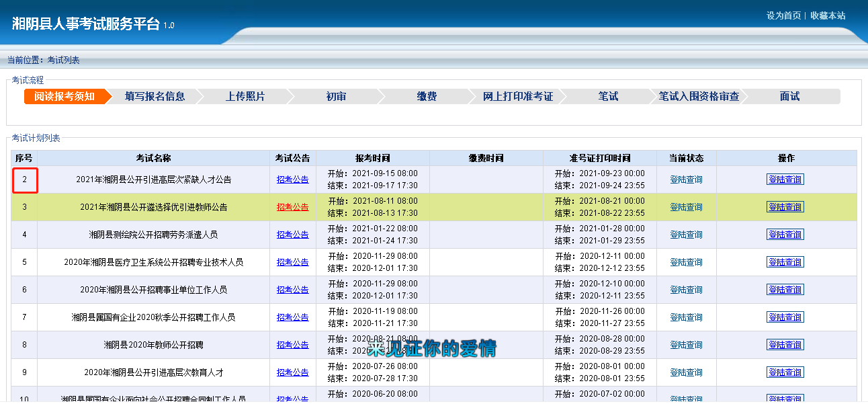Click 登陆查询 button for row 9
Image resolution: width=868 pixels, height=404 pixels.
click(785, 372)
